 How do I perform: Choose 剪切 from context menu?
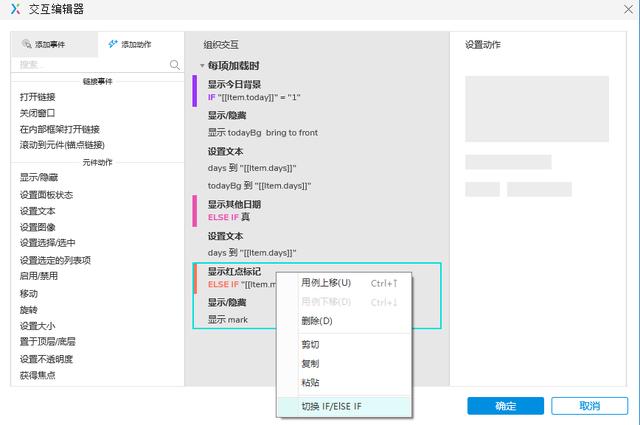pyautogui.click(x=344, y=345)
